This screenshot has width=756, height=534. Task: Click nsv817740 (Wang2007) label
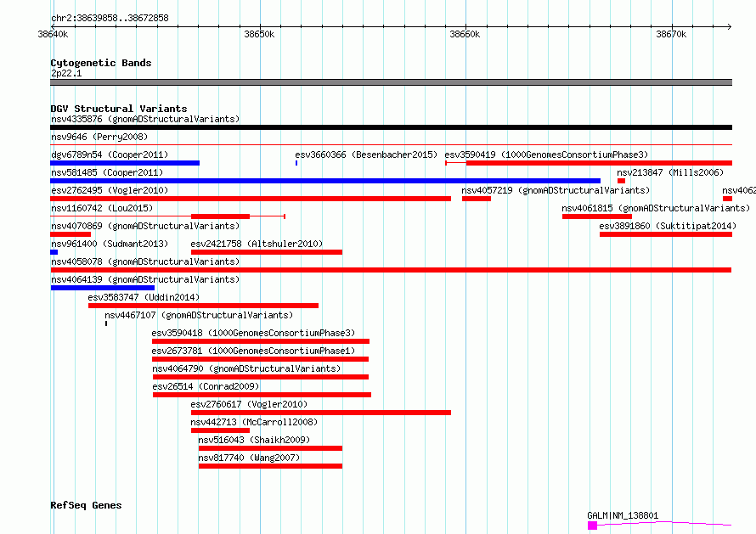(x=249, y=458)
